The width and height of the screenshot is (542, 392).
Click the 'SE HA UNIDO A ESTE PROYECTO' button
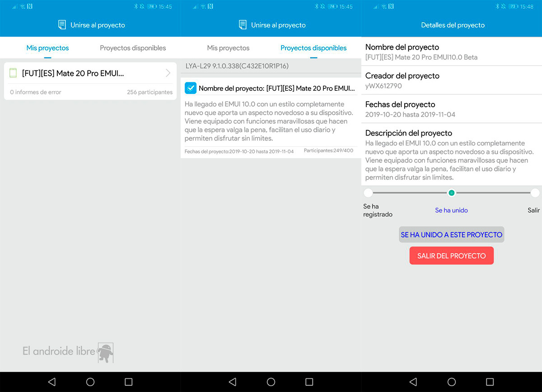451,235
